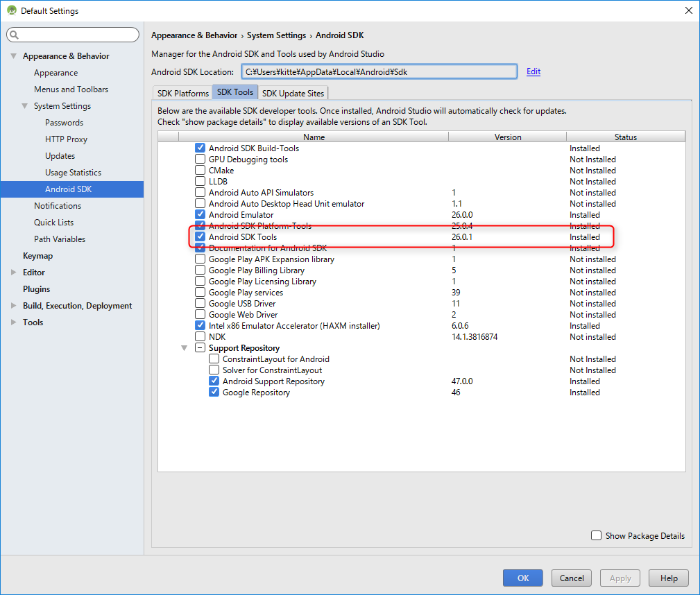The width and height of the screenshot is (700, 595).
Task: Open Usage Statistics page
Action: coord(73,172)
